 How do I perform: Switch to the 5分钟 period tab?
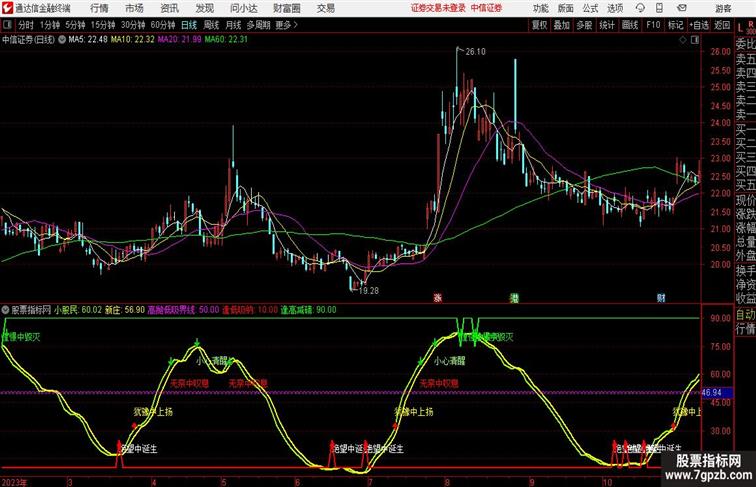[75, 25]
